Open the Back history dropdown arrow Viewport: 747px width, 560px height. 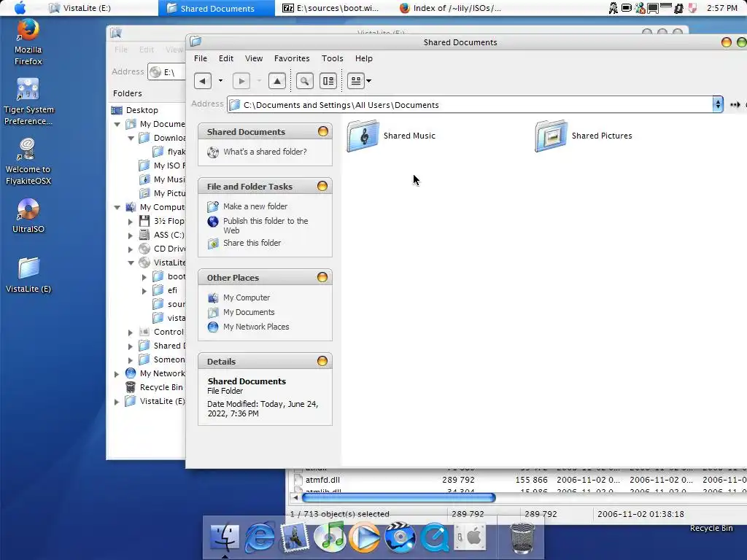[220, 81]
